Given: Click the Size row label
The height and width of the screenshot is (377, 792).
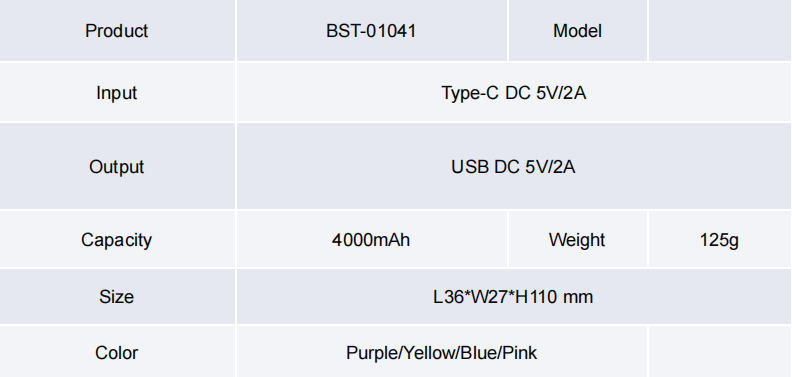Looking at the screenshot, I should (x=117, y=296).
